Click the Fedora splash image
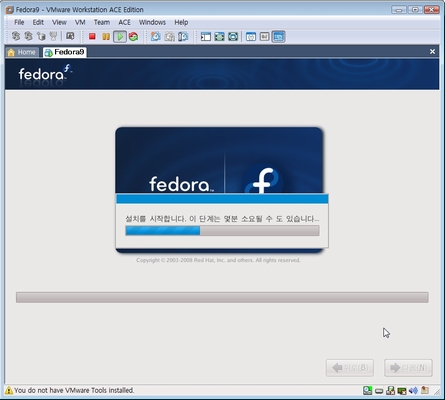445x400 pixels. point(219,160)
